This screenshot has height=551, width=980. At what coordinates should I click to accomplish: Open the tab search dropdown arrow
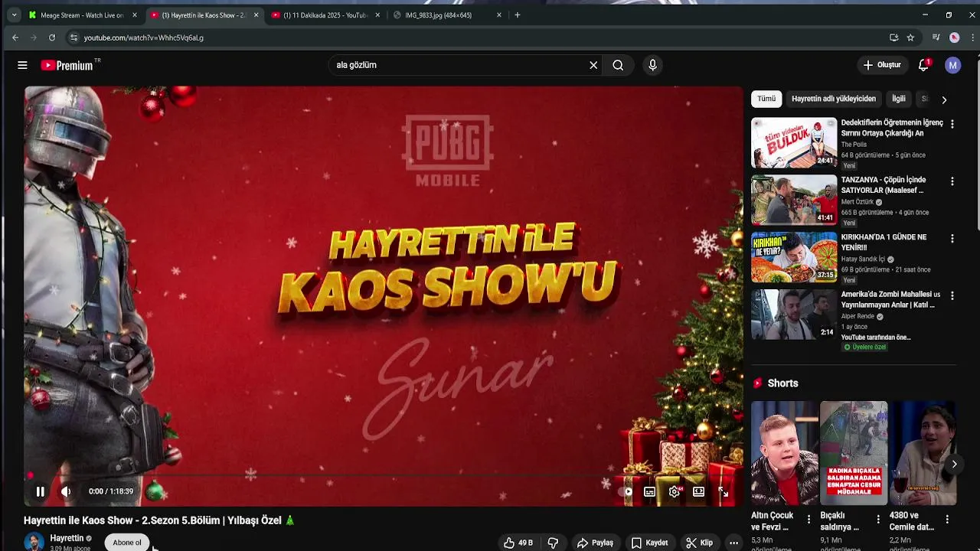pyautogui.click(x=14, y=15)
